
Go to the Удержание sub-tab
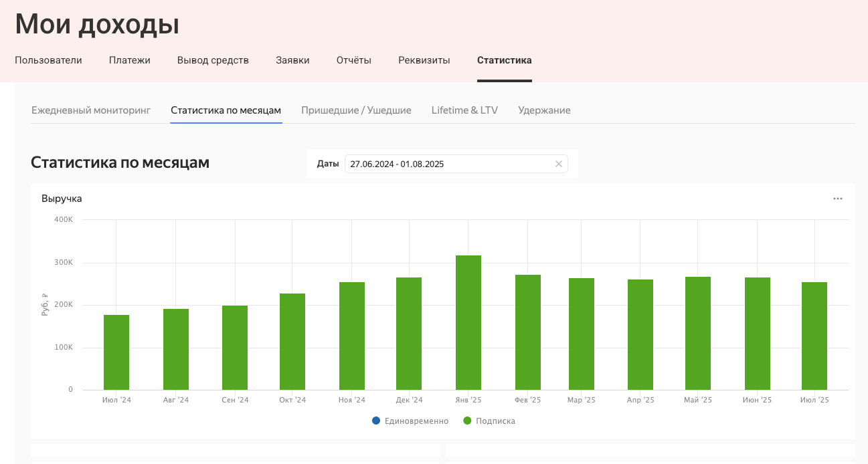[x=544, y=110]
